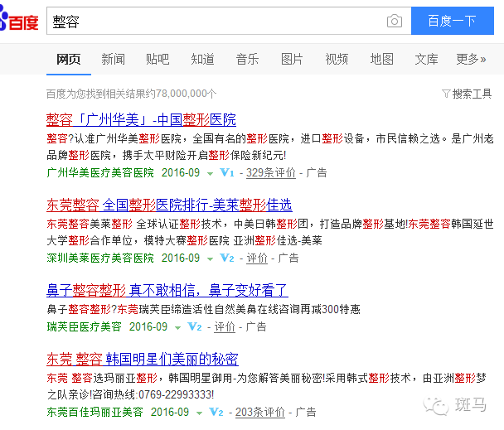Open 评价 link for 瑞芙臣医疗美容
Screen dimensions: 504x430
225,326
